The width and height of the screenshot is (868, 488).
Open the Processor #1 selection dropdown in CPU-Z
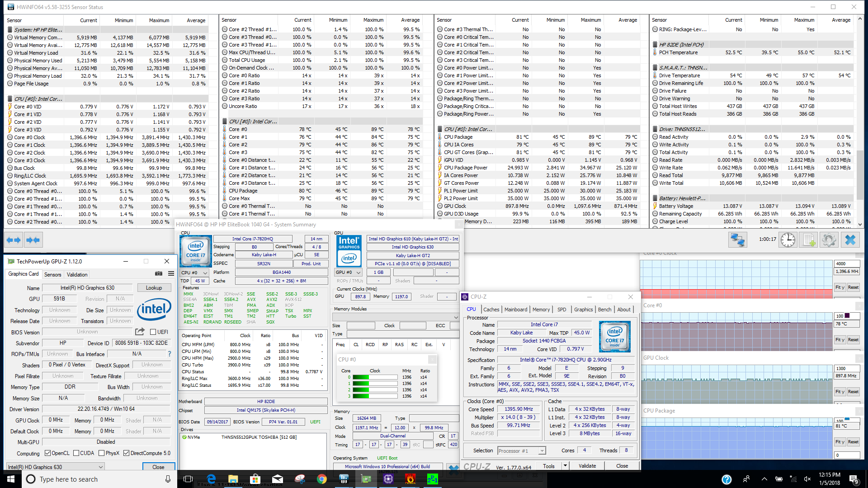[x=521, y=451]
